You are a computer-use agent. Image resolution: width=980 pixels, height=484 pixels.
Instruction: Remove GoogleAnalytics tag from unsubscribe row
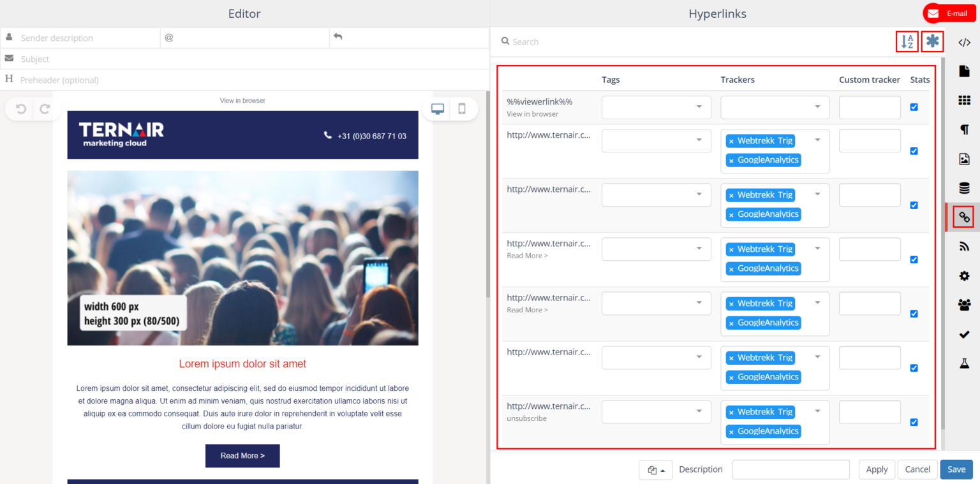point(731,432)
